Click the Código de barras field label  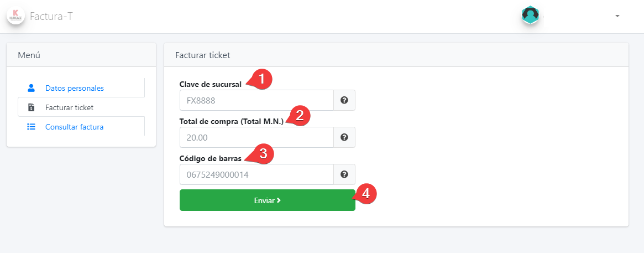pyautogui.click(x=210, y=158)
